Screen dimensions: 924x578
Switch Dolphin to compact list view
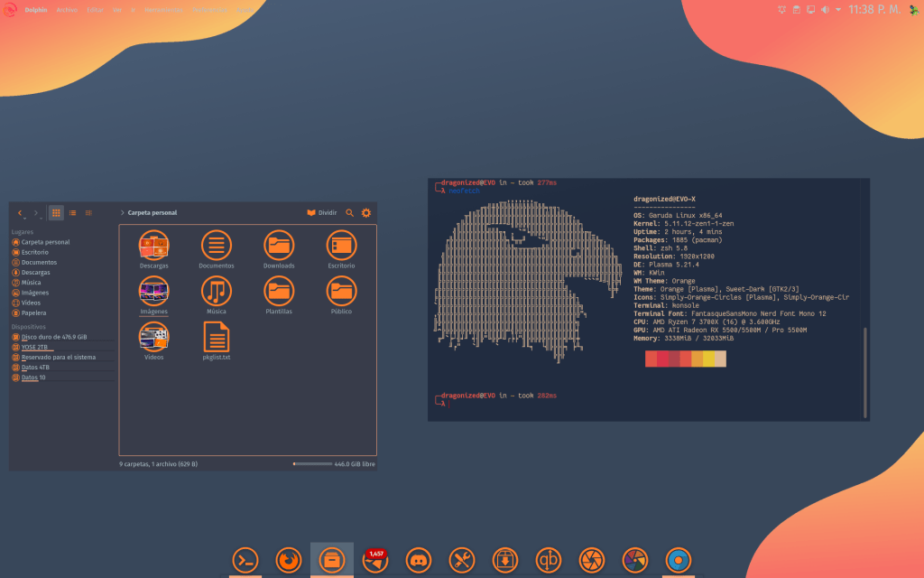[x=72, y=213]
